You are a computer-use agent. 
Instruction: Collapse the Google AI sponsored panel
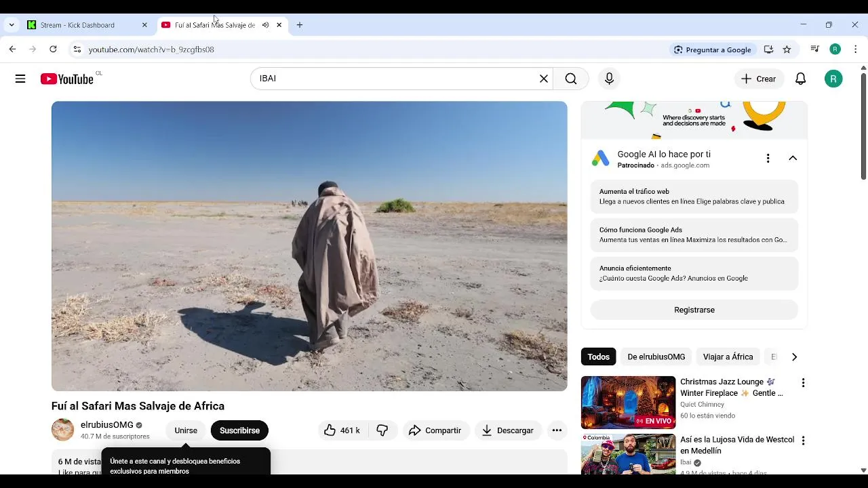point(793,158)
